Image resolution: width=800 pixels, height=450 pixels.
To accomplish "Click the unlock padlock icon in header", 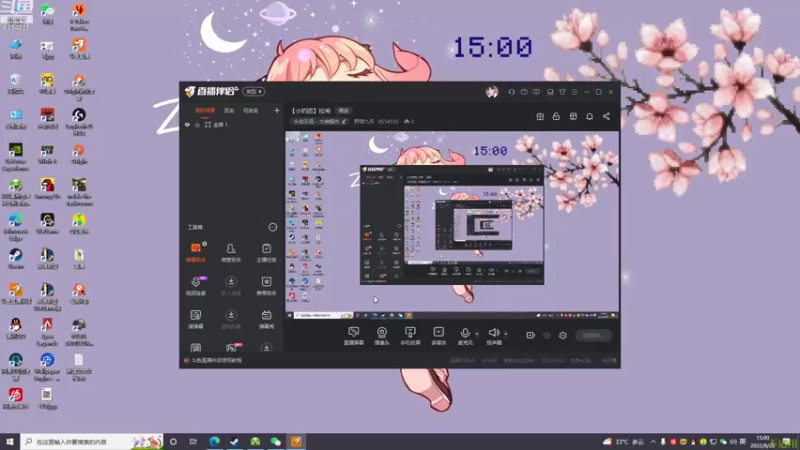I will point(556,116).
